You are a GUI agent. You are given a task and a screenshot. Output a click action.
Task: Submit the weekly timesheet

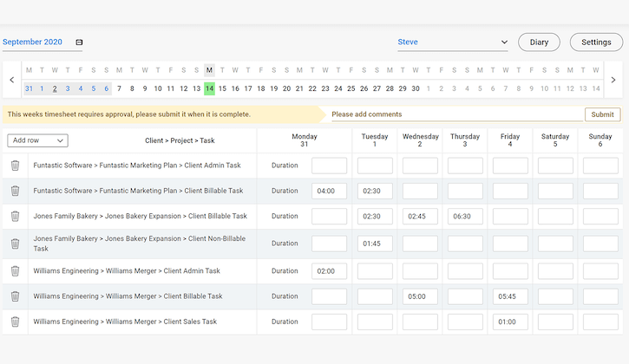pos(602,114)
